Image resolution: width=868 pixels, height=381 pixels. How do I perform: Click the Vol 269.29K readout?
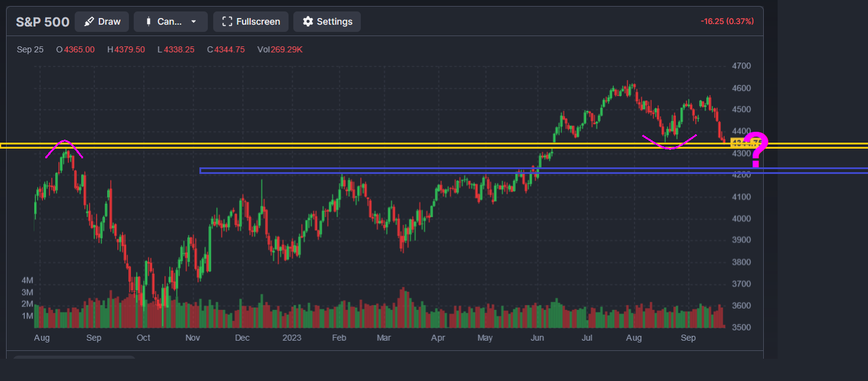279,49
